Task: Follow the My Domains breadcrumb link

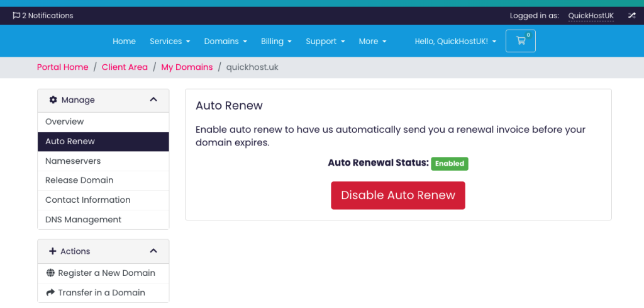Action: click(187, 67)
